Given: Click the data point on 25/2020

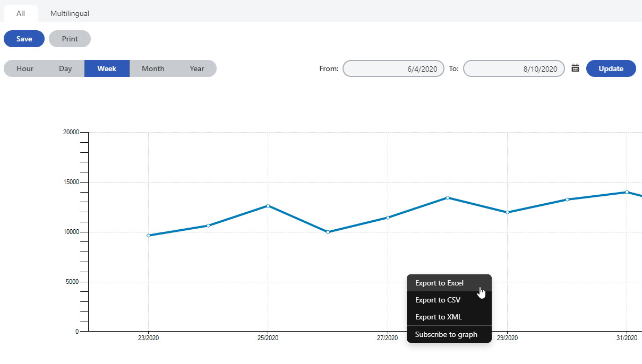Looking at the screenshot, I should tap(268, 205).
